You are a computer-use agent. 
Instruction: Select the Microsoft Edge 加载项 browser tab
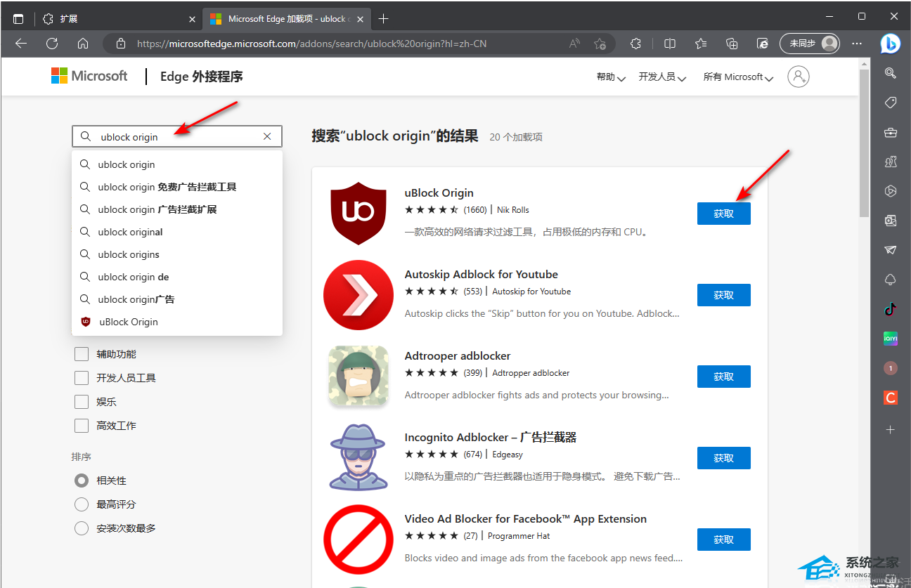[x=287, y=19]
